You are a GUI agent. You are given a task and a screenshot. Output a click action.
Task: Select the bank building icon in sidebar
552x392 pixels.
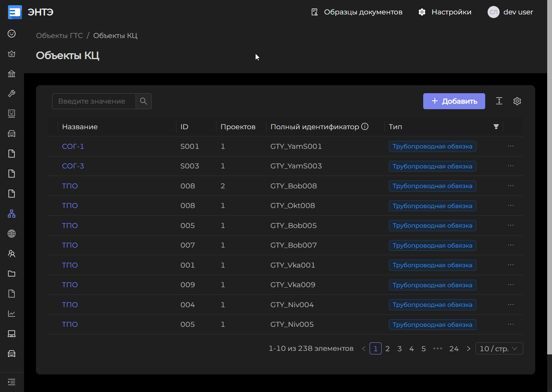click(x=12, y=74)
